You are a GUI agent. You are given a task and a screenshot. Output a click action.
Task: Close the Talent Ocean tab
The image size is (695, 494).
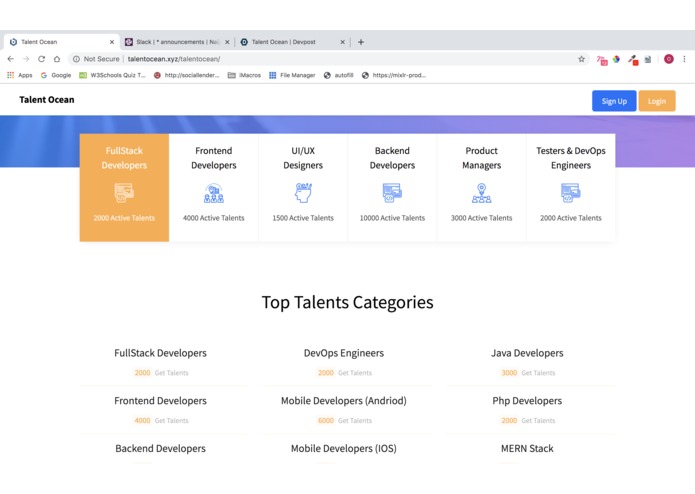click(112, 42)
